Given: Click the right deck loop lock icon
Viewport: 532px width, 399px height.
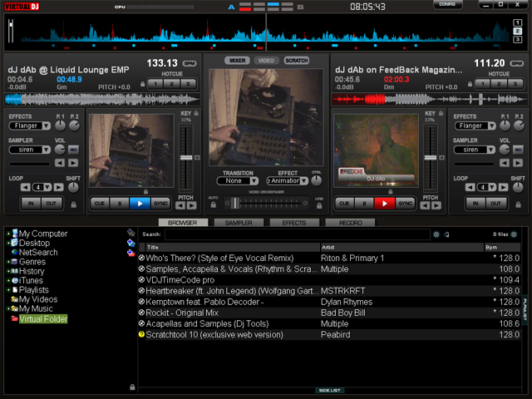Looking at the screenshot, I should pos(518,204).
